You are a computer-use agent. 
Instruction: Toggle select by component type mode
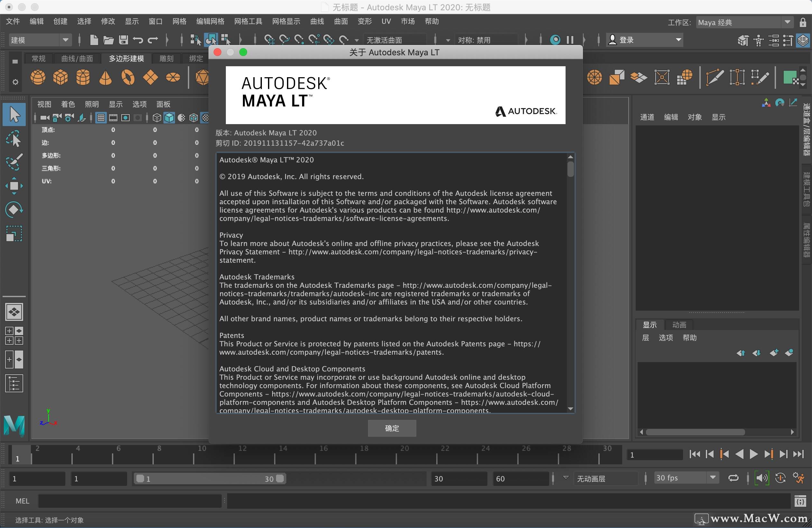click(x=226, y=40)
